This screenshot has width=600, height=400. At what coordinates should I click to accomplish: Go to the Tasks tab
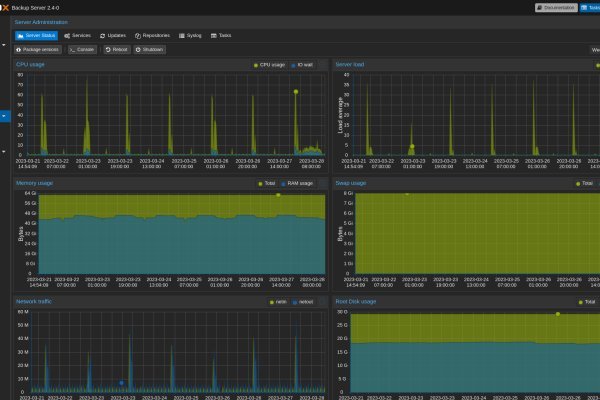pos(221,36)
